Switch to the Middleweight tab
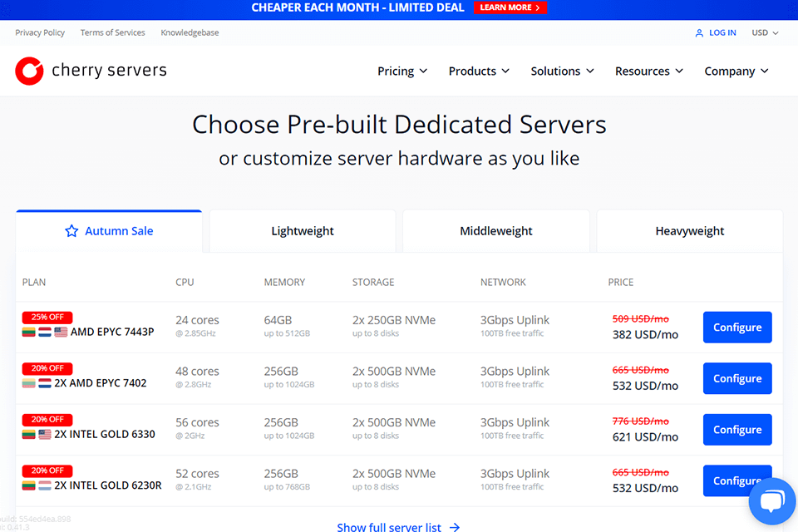The image size is (798, 532). tap(496, 231)
